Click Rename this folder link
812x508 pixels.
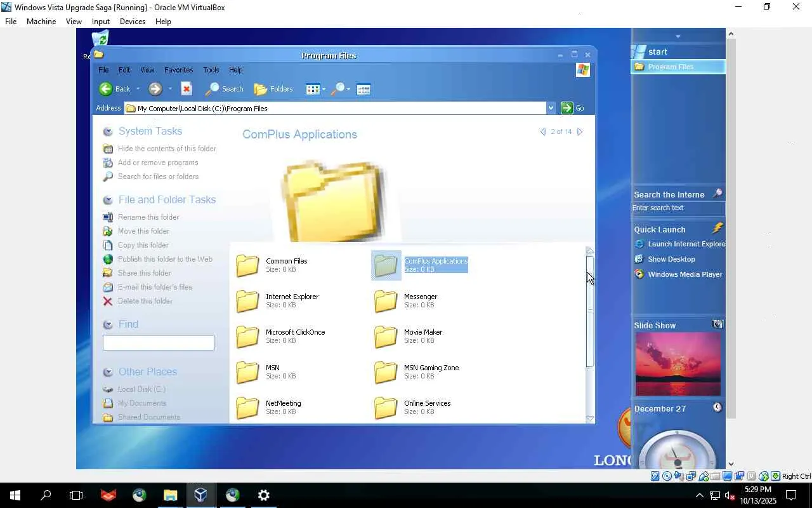148,217
